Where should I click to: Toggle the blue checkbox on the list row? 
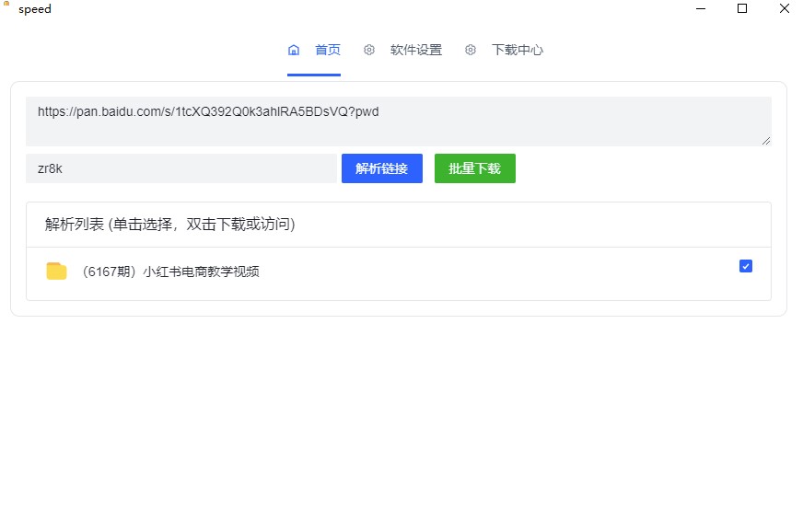coord(744,266)
